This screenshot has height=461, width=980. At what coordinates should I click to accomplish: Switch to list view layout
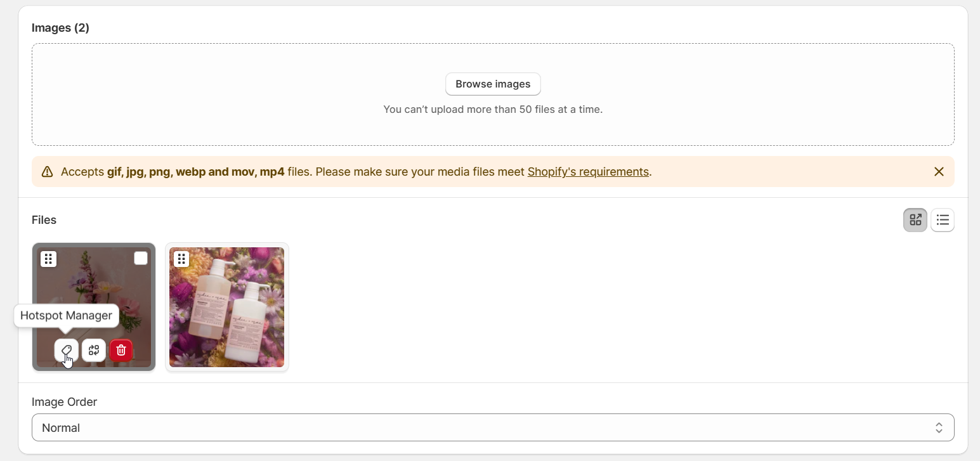pyautogui.click(x=943, y=220)
